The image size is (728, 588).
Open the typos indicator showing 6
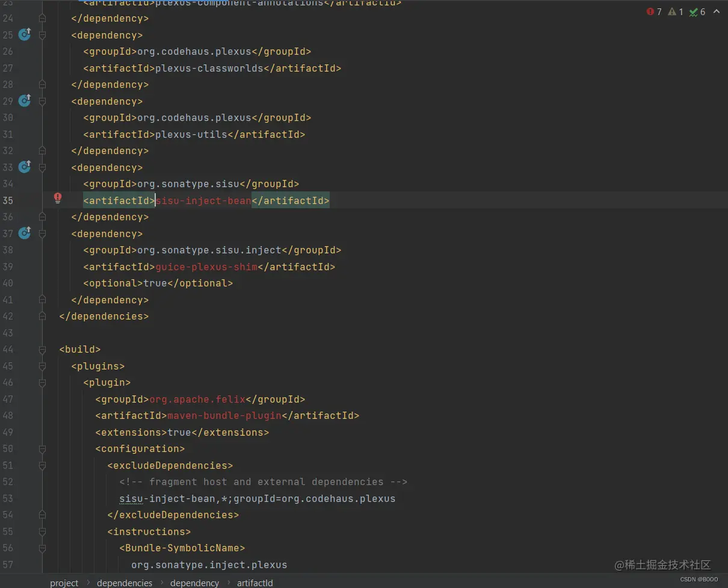pyautogui.click(x=697, y=12)
